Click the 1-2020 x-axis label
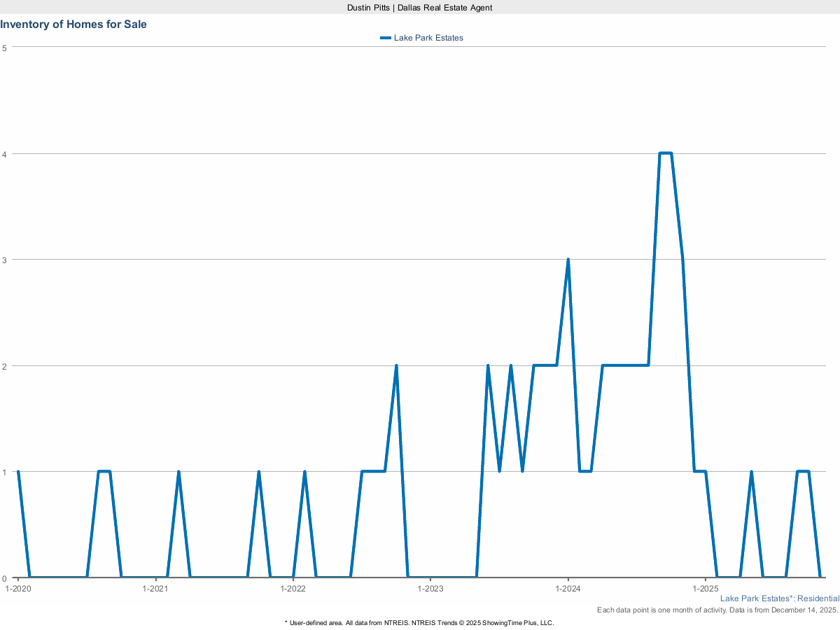 coord(17,589)
